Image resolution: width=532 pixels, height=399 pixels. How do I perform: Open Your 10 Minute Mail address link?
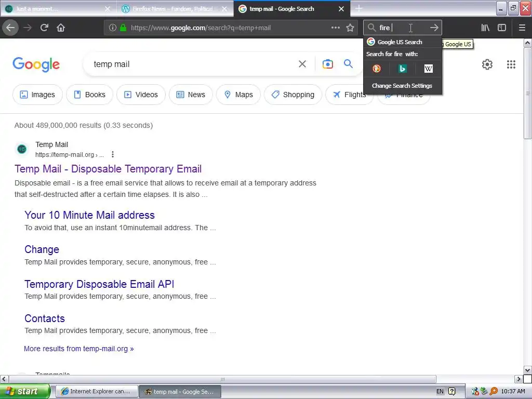click(x=89, y=215)
